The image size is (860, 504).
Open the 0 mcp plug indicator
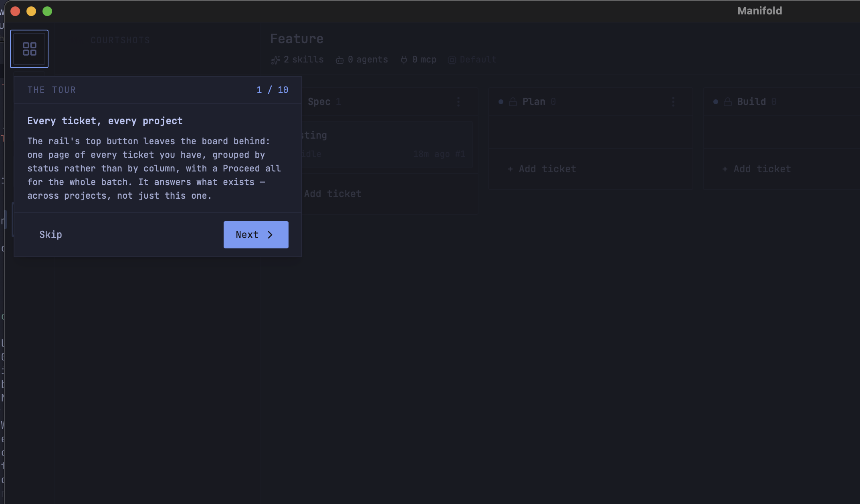coord(418,60)
